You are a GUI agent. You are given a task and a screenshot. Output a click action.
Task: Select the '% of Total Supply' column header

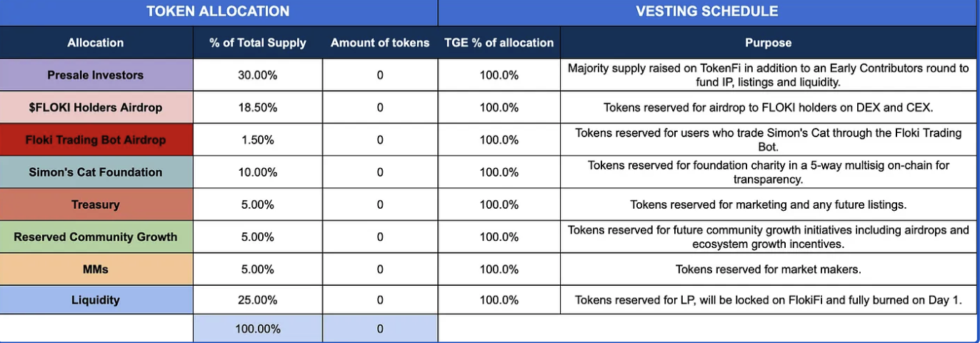(x=257, y=43)
